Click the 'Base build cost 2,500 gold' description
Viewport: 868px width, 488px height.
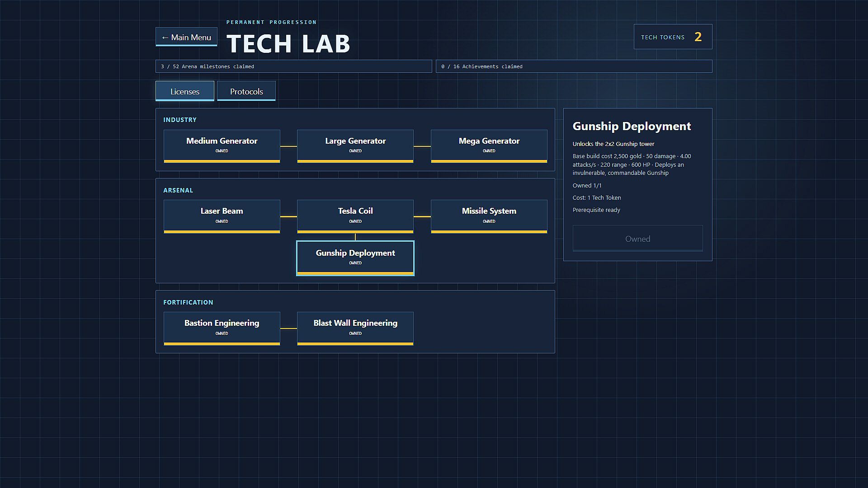click(632, 164)
